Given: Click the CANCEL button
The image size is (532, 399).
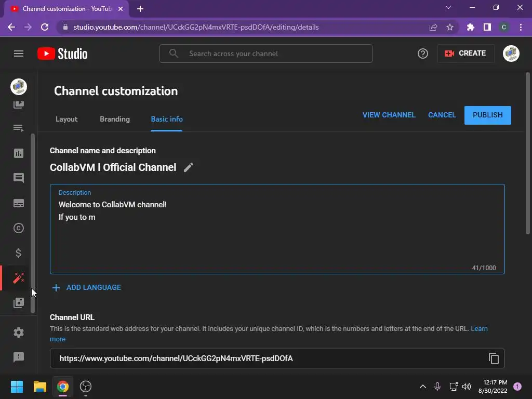Looking at the screenshot, I should tap(442, 115).
